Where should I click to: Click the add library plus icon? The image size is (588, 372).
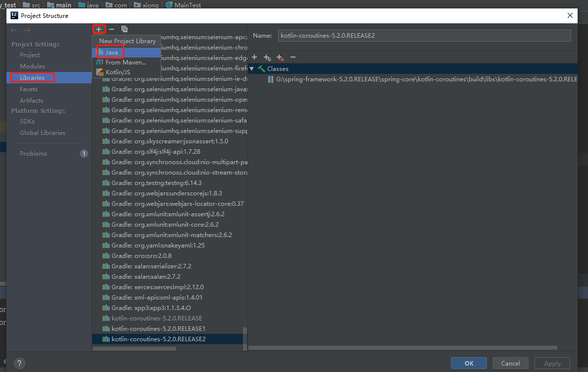(99, 29)
